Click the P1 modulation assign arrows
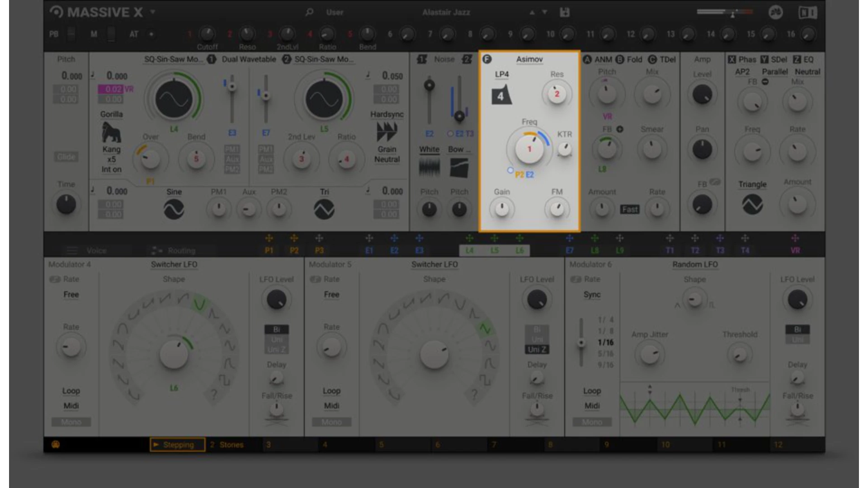Image resolution: width=868 pixels, height=488 pixels. click(x=269, y=238)
